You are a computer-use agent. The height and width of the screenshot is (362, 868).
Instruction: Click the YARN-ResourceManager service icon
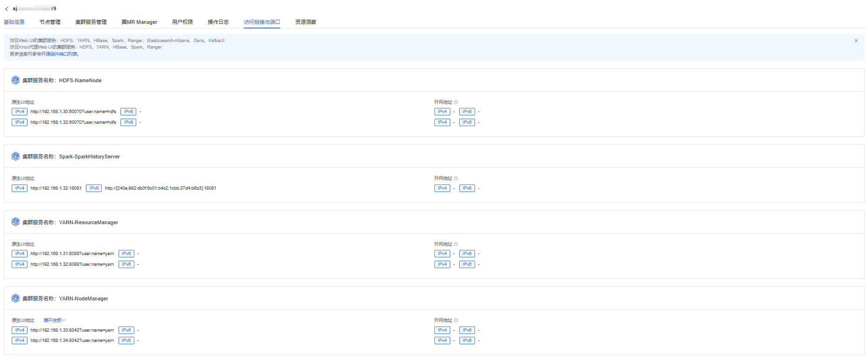(15, 222)
